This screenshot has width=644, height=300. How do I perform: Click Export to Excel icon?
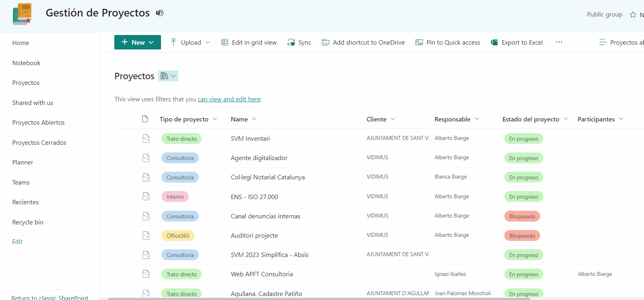[x=494, y=42]
